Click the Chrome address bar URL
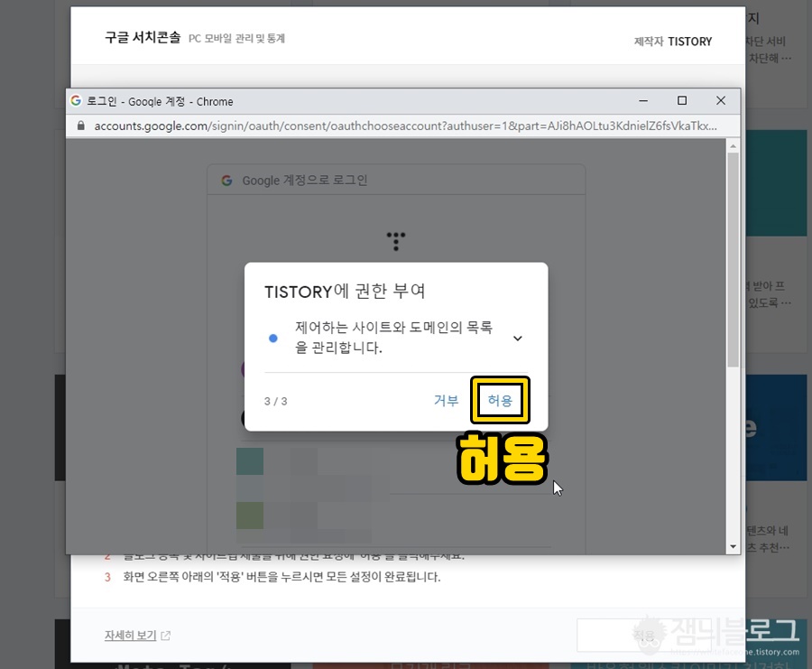Image resolution: width=812 pixels, height=669 pixels. (x=405, y=125)
